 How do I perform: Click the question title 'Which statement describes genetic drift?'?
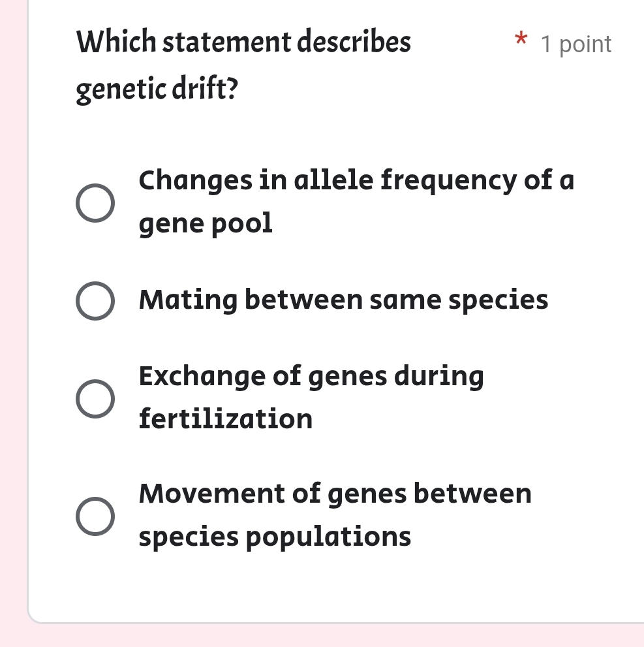(x=243, y=64)
